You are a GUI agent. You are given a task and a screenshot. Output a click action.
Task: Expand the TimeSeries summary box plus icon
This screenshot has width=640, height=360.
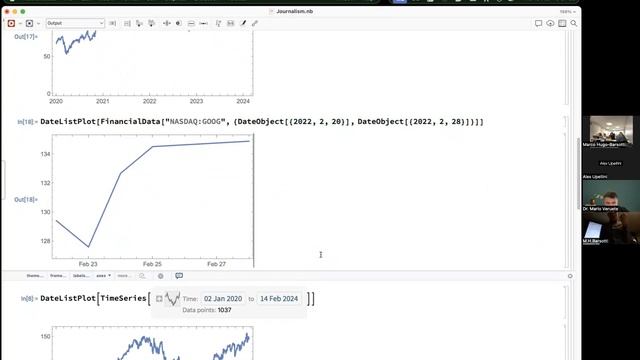tap(159, 299)
